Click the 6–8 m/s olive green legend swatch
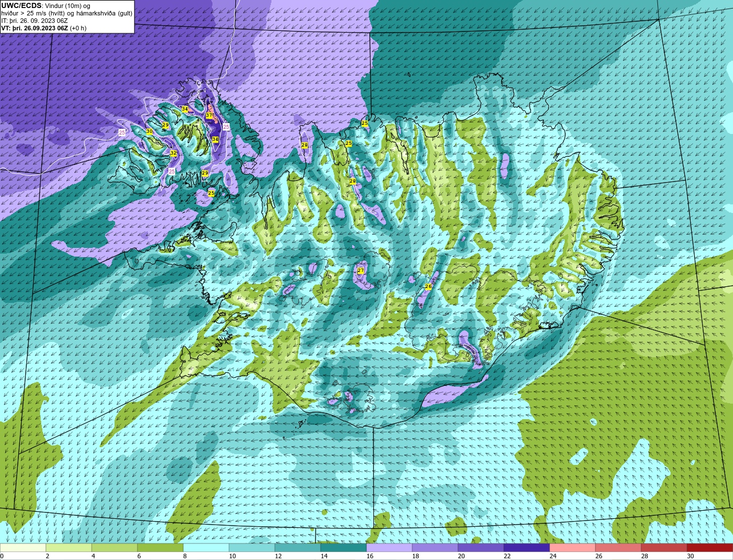Screen dimensions: 733x560 [x=160, y=547]
